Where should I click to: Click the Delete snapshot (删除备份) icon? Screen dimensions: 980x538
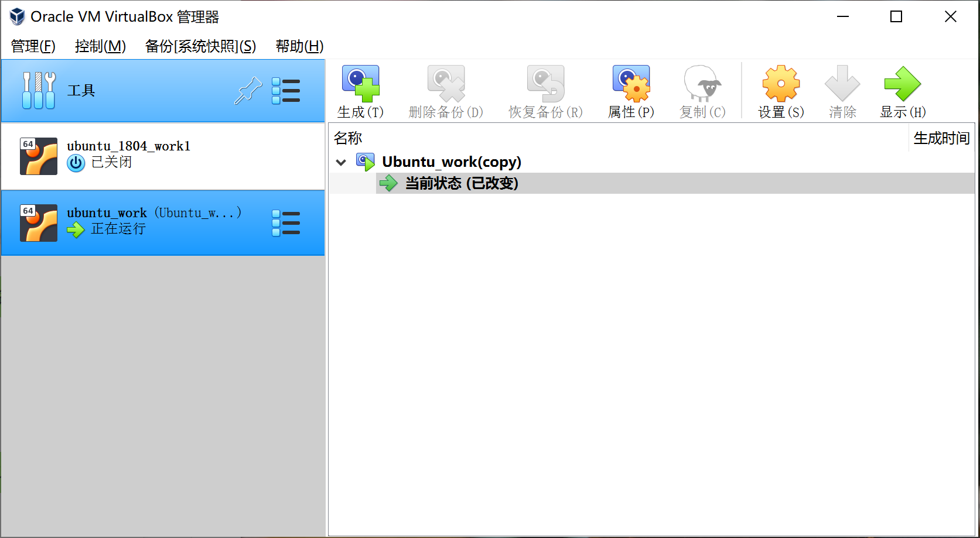[446, 83]
